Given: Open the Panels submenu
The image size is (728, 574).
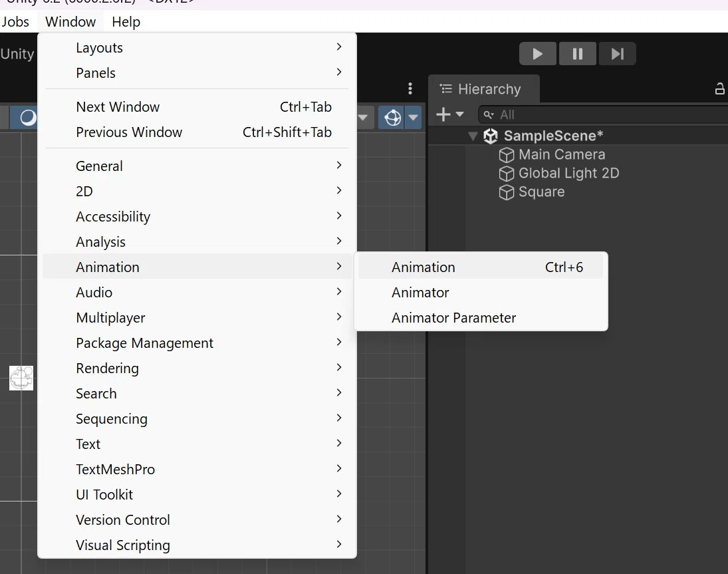Looking at the screenshot, I should coord(197,73).
